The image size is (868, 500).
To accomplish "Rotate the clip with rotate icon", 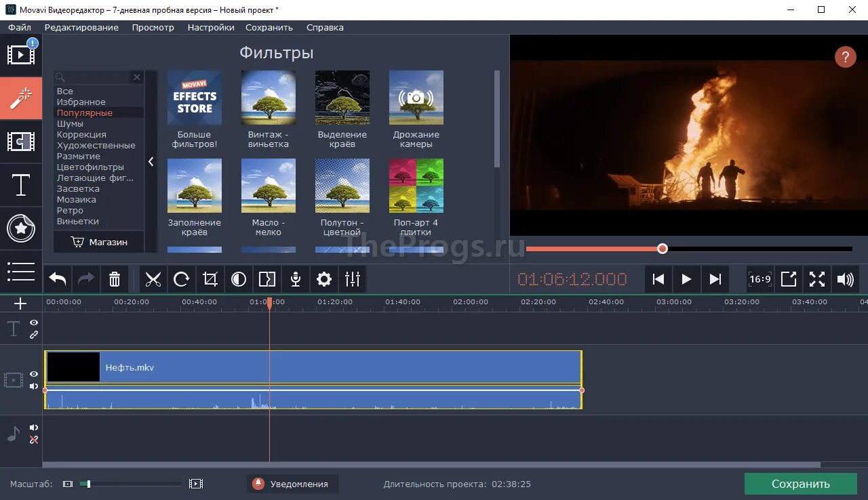I will (x=182, y=279).
